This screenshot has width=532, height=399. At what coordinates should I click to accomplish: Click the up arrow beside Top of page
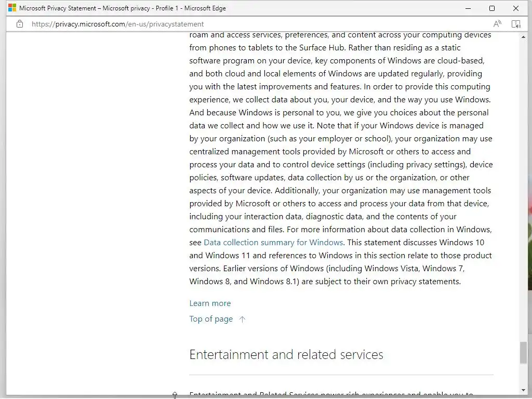(x=242, y=320)
